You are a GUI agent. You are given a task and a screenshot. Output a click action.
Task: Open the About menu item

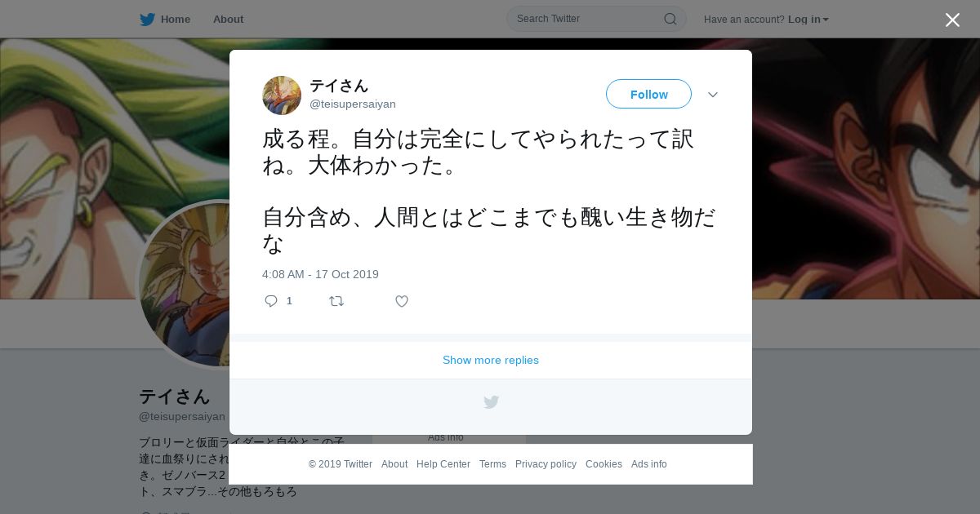tap(228, 19)
